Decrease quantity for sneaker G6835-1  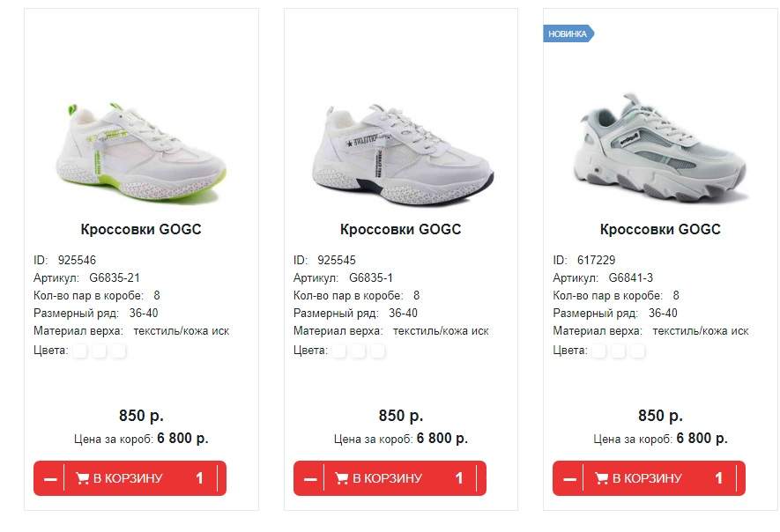coord(310,479)
